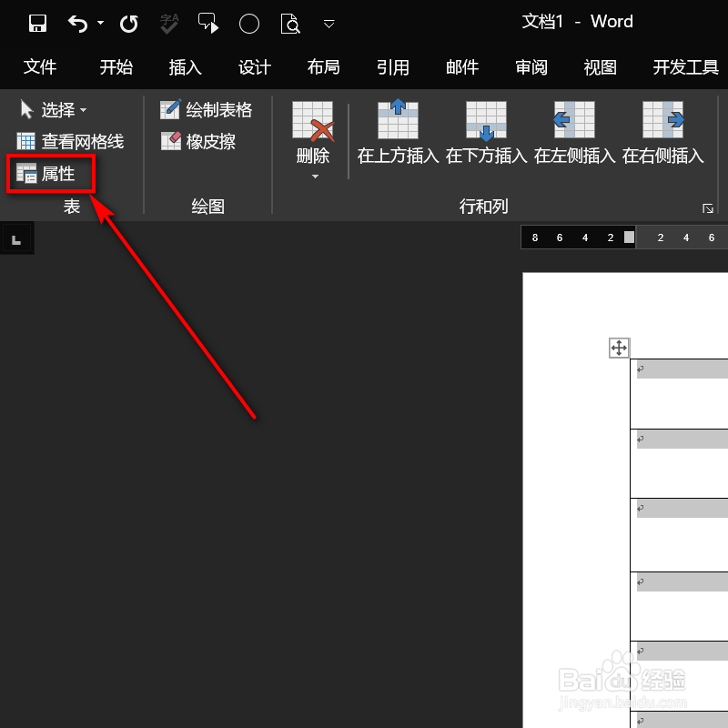Open 行和列 dialog launcher
Screen dimensions: 728x728
(708, 208)
